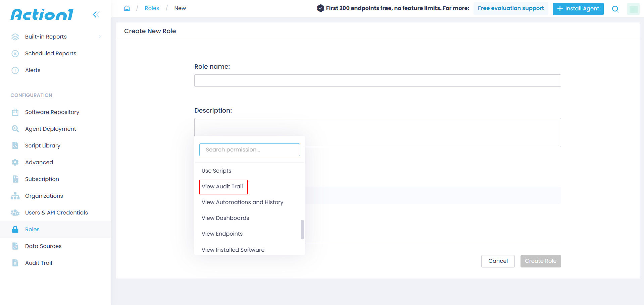
Task: Click the Roles lock icon
Action: (15, 229)
